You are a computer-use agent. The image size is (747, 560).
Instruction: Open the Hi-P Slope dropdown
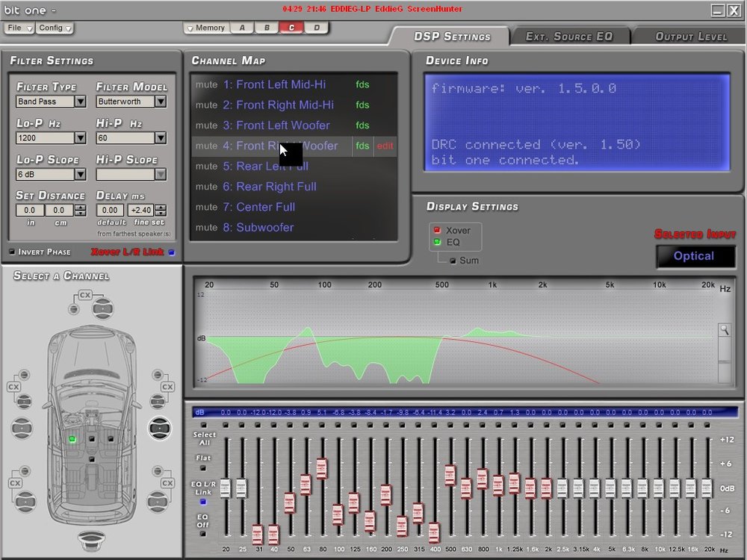pos(161,174)
